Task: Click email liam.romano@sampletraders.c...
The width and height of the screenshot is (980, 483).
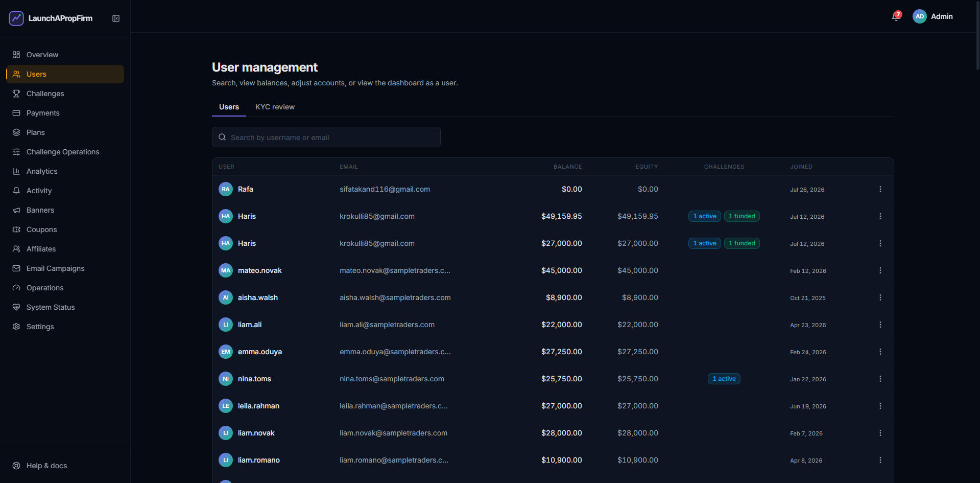Action: 394,460
